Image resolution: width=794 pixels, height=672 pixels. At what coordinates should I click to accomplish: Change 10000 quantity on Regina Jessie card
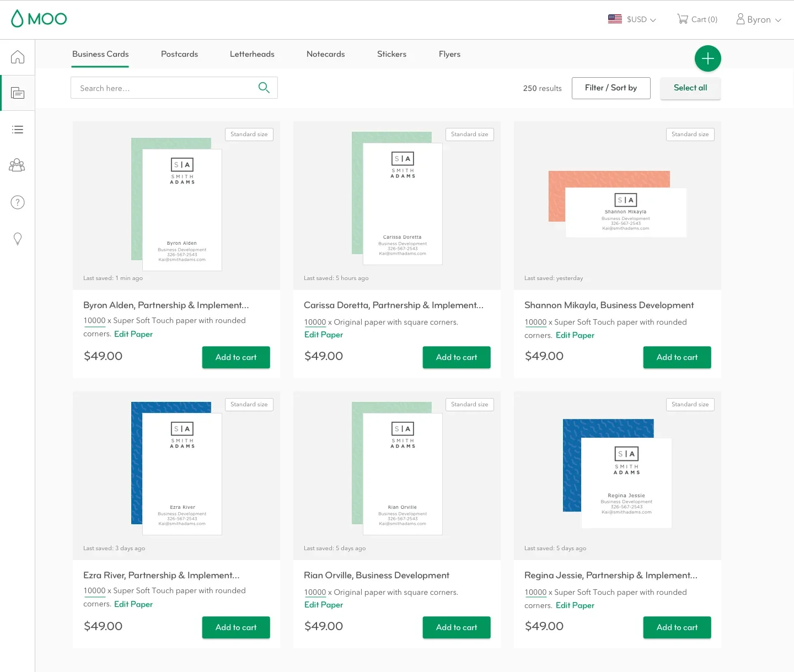[x=535, y=593]
